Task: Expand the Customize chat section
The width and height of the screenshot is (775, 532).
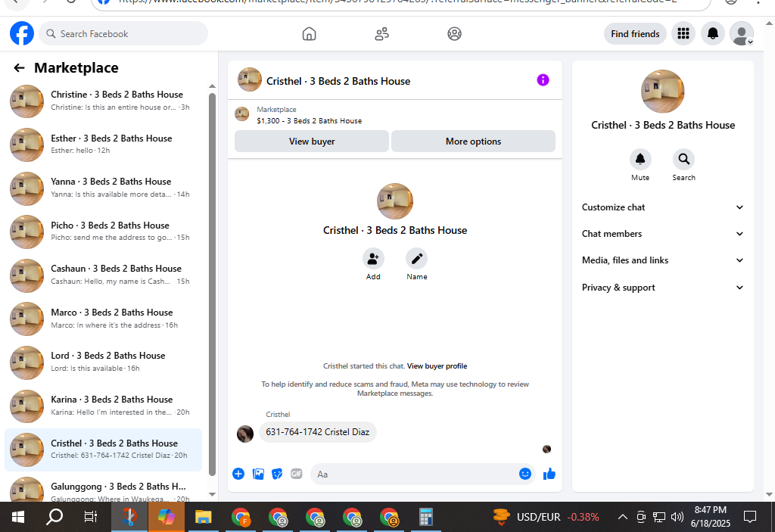Action: (x=662, y=207)
